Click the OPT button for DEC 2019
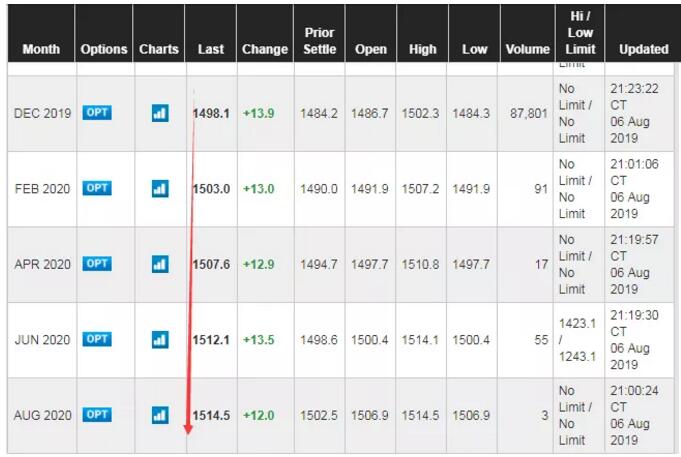Image resolution: width=681 pixels, height=457 pixels. [x=97, y=113]
